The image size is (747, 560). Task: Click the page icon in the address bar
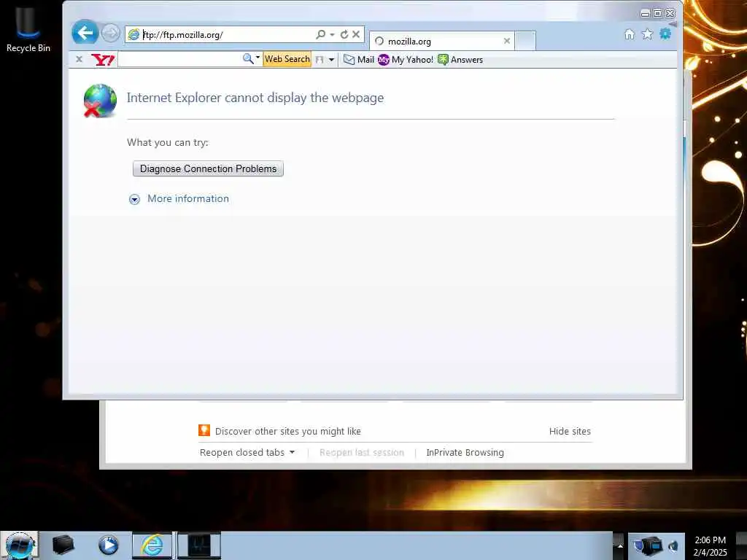point(134,34)
